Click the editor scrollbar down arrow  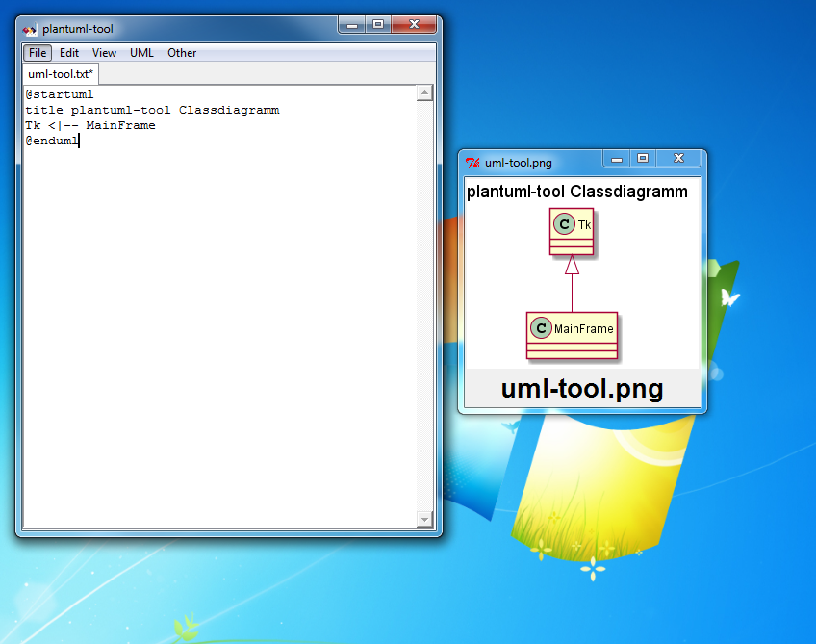(424, 519)
